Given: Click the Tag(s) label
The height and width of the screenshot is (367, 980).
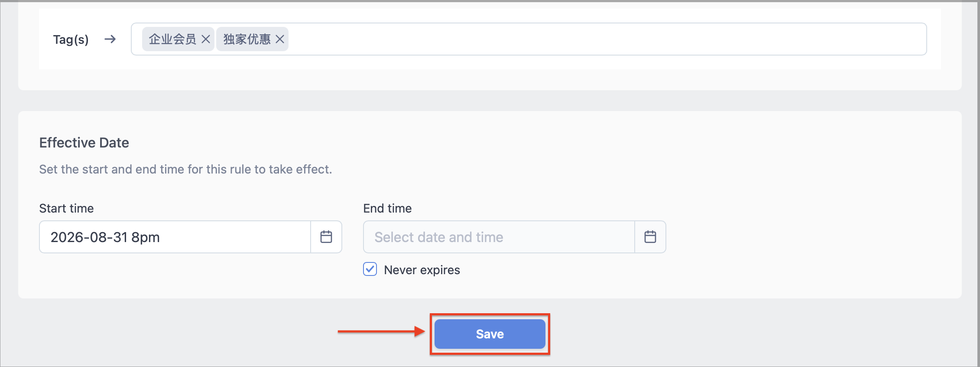Looking at the screenshot, I should click(71, 40).
